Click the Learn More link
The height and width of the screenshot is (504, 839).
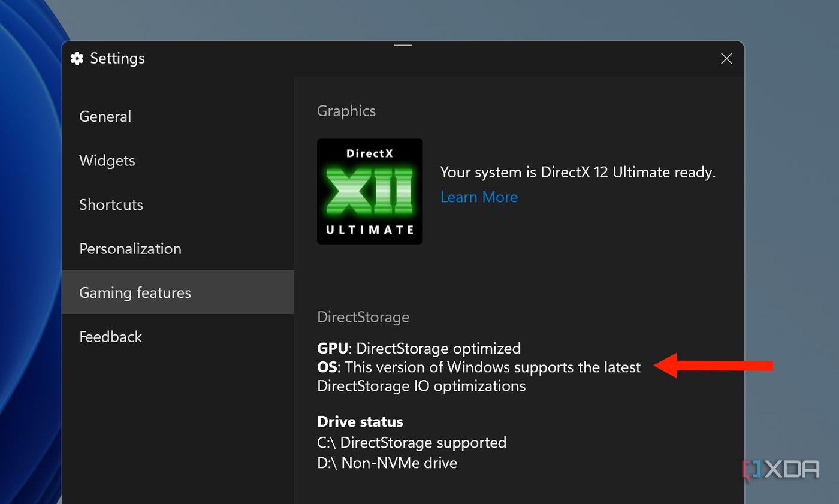pos(479,197)
